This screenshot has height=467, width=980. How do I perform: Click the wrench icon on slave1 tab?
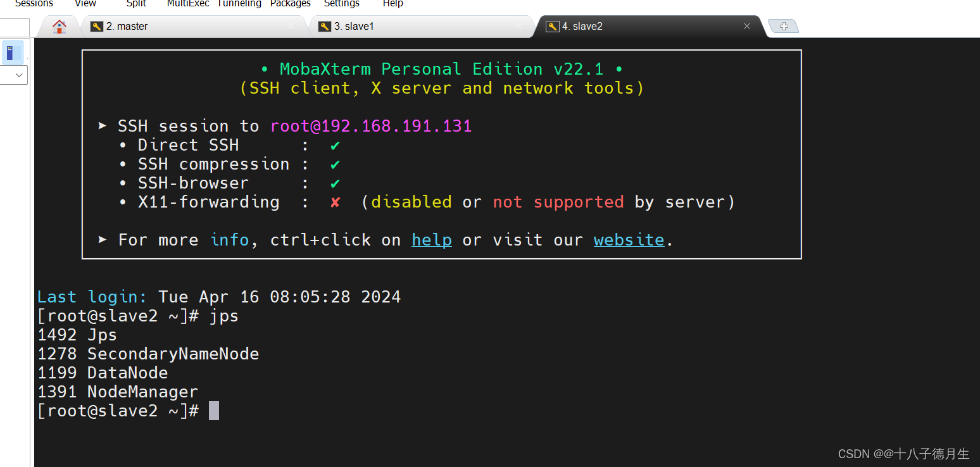(x=324, y=27)
